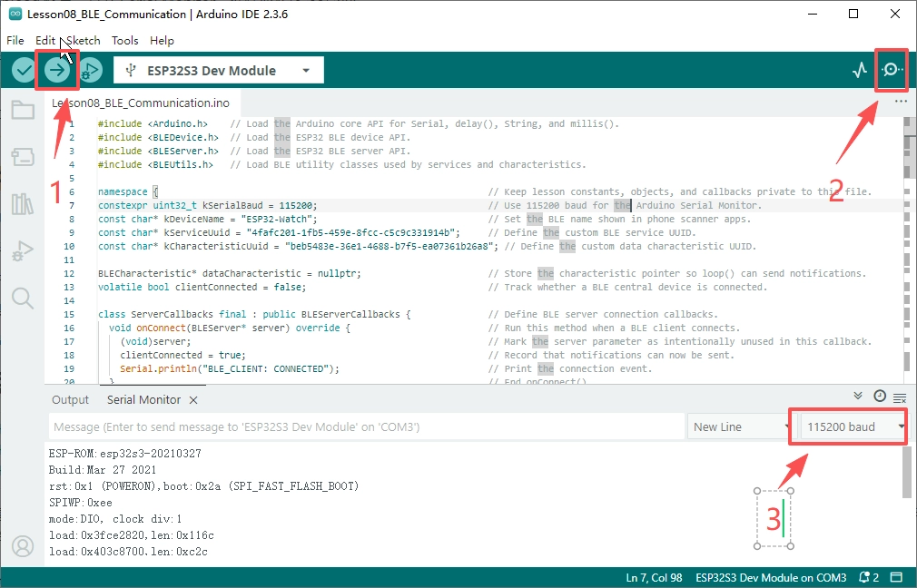Open the File menu
The image size is (917, 588).
(15, 40)
